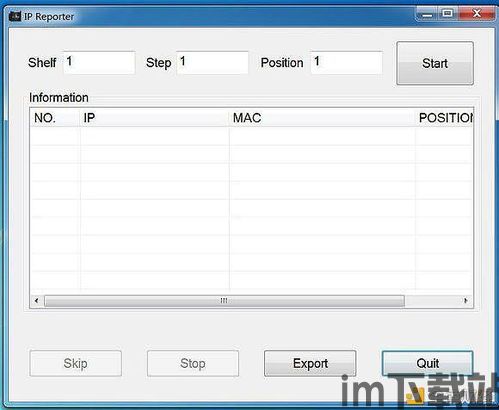Click the Quit button
This screenshot has height=410, width=499.
tap(427, 363)
